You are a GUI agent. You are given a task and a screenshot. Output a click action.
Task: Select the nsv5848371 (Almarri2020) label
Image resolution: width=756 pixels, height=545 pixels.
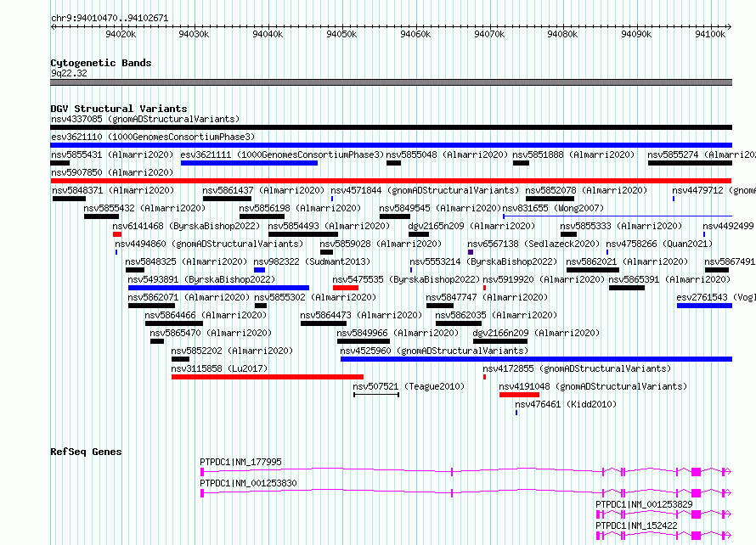[x=113, y=190]
